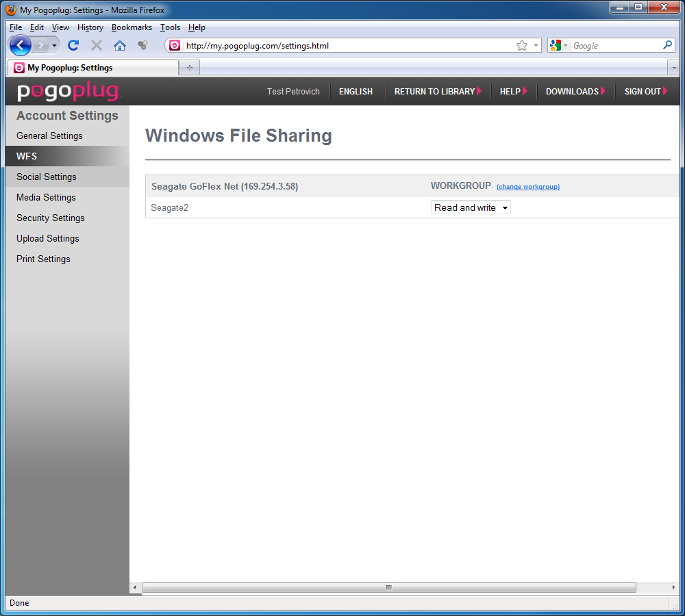Screen dimensions: 685x616
Task: Open the View menu
Action: (x=60, y=27)
